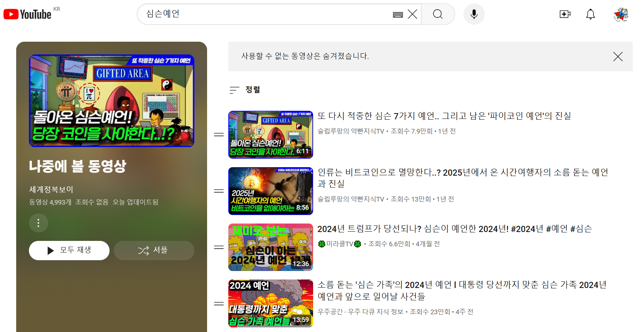Open channel link 세계정복보이
644x332 pixels.
click(51, 190)
